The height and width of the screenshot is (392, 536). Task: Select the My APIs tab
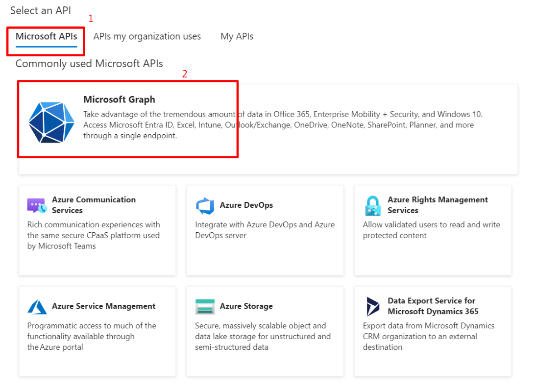coord(237,36)
